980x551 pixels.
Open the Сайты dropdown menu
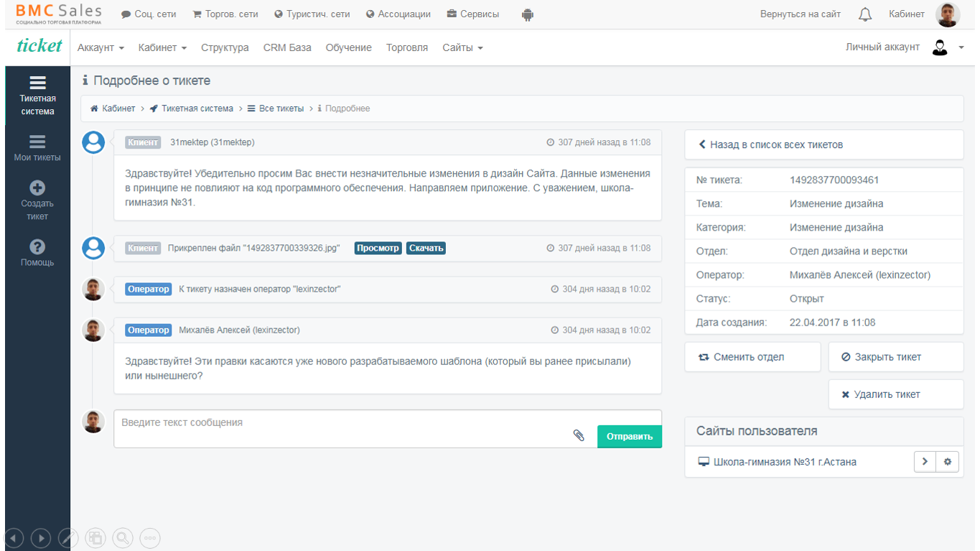coord(462,47)
